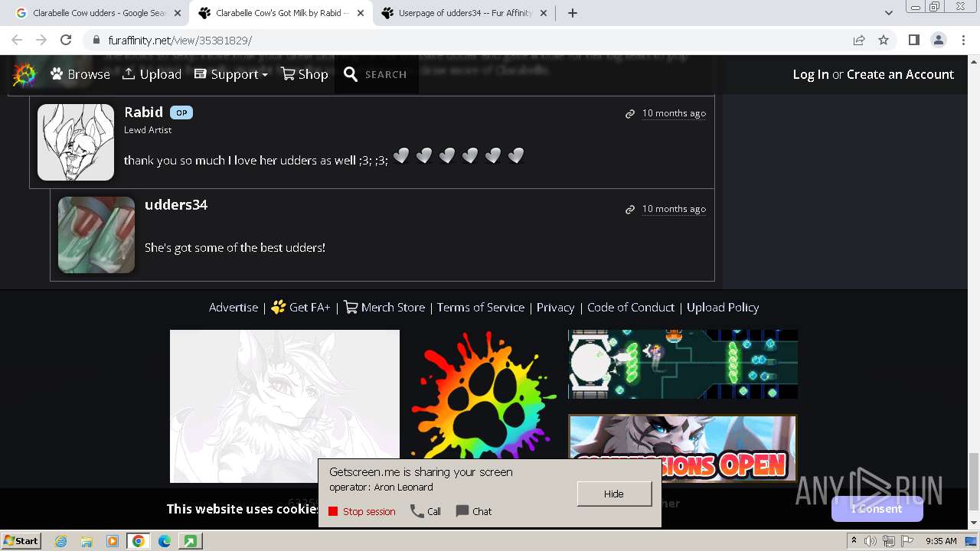This screenshot has width=980, height=551.
Task: Click the Log In link
Action: 811,74
